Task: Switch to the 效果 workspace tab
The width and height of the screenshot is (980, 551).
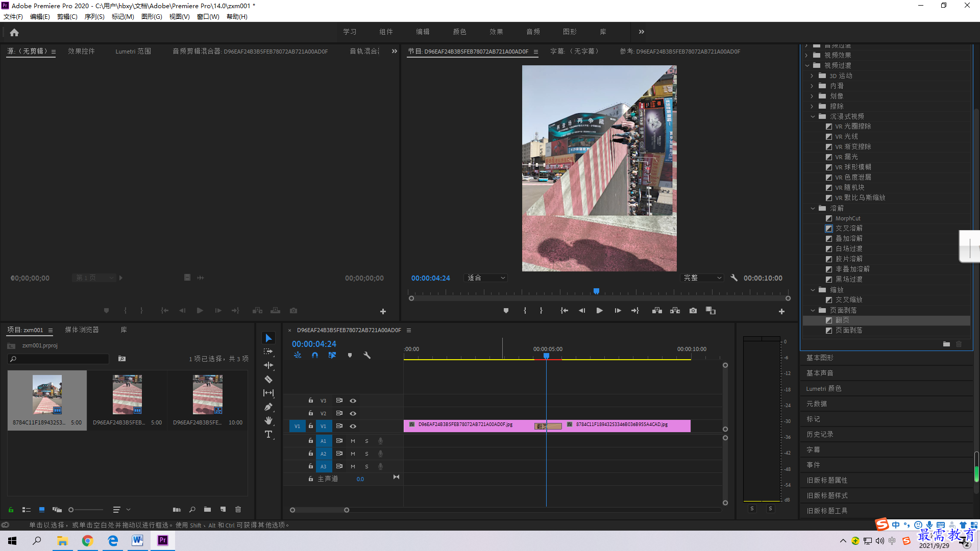Action: [496, 32]
